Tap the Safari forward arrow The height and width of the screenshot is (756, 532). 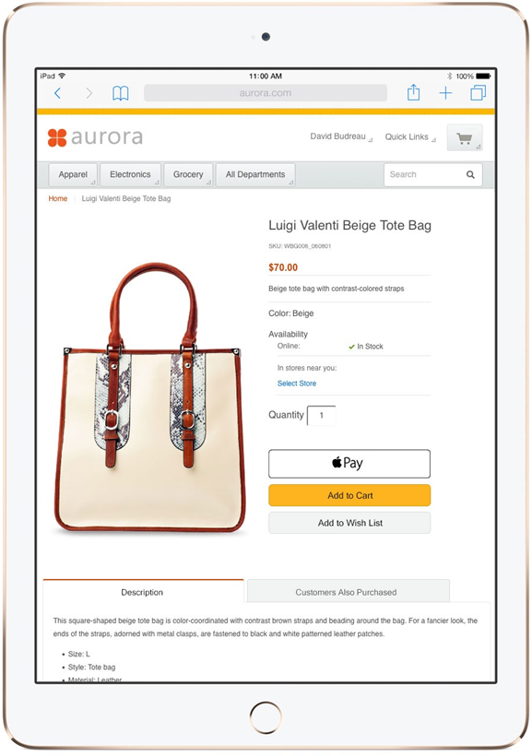[x=89, y=93]
